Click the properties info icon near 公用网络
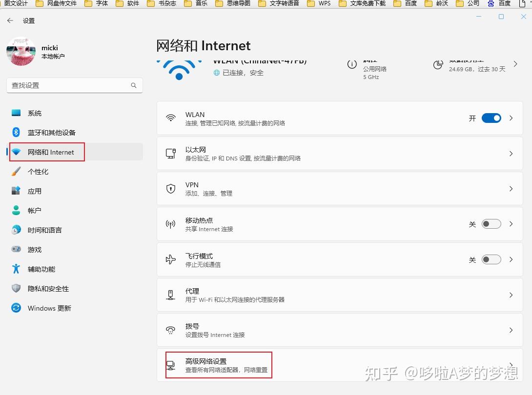 (x=352, y=64)
